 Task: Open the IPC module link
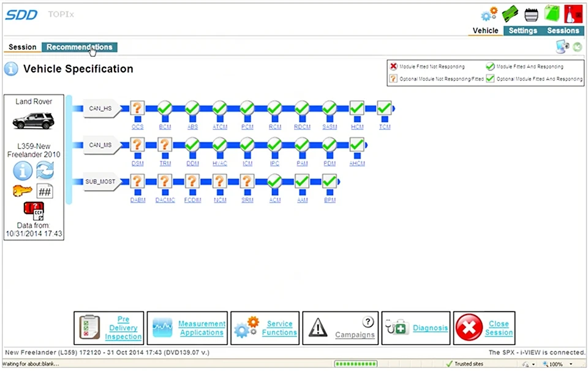274,163
